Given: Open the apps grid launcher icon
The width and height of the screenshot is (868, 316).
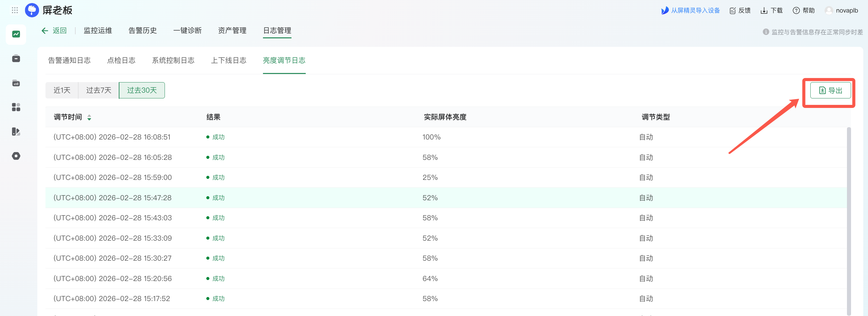Looking at the screenshot, I should (x=15, y=10).
